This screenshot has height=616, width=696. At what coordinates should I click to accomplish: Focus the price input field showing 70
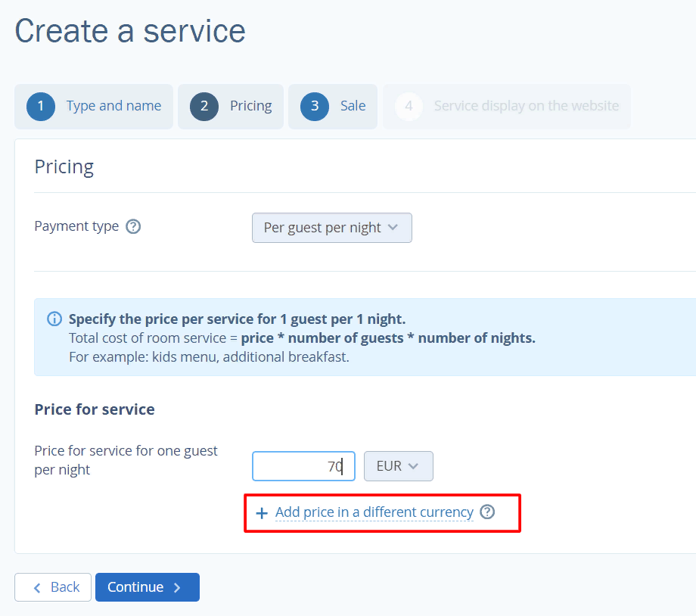pyautogui.click(x=303, y=466)
